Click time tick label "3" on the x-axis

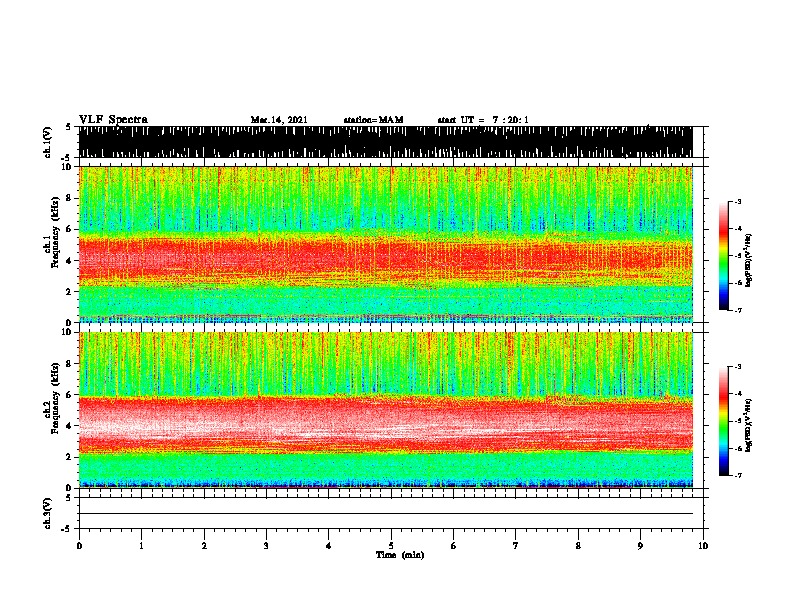[266, 546]
